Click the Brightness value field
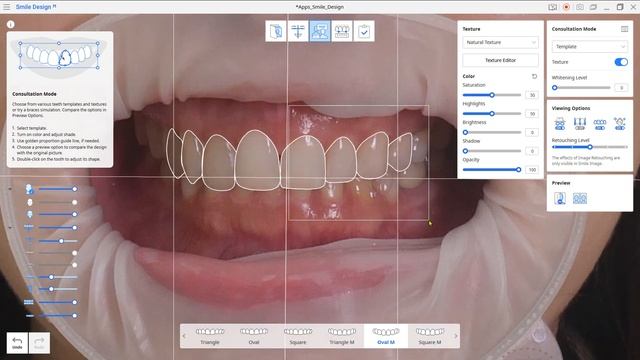The height and width of the screenshot is (360, 640). (532, 133)
